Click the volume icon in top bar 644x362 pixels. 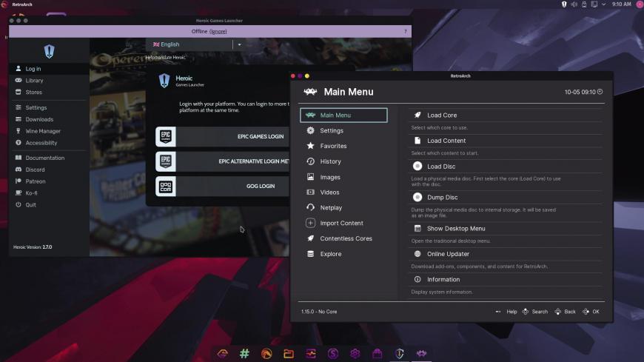pyautogui.click(x=574, y=4)
